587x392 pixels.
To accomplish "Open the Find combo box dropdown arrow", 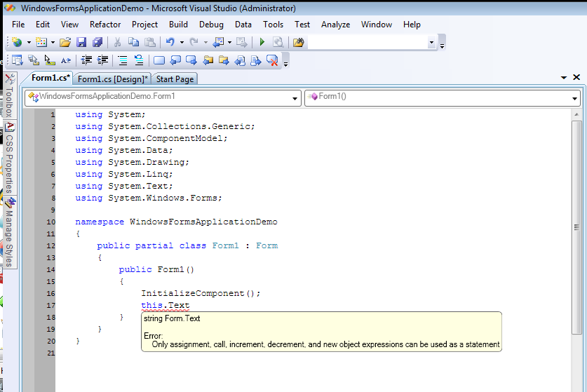I will click(x=431, y=42).
